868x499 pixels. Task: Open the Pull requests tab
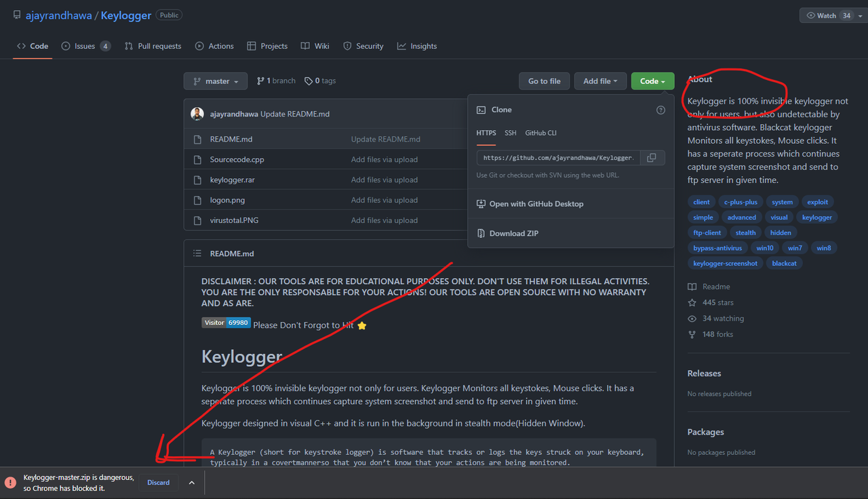coord(153,46)
